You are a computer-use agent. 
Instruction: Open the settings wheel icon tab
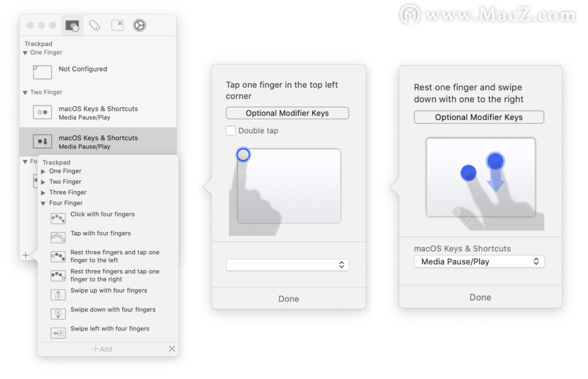click(140, 25)
